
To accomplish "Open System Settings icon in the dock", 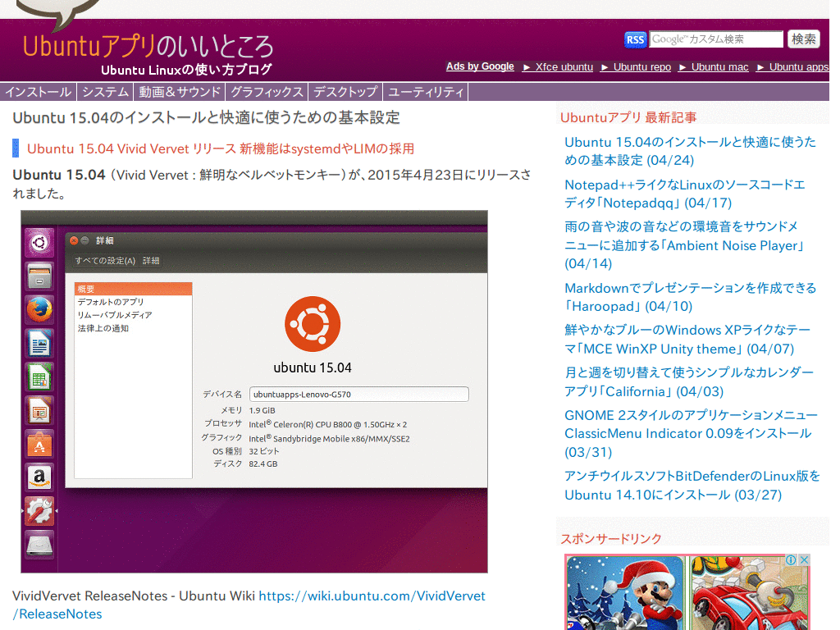I will tap(39, 511).
